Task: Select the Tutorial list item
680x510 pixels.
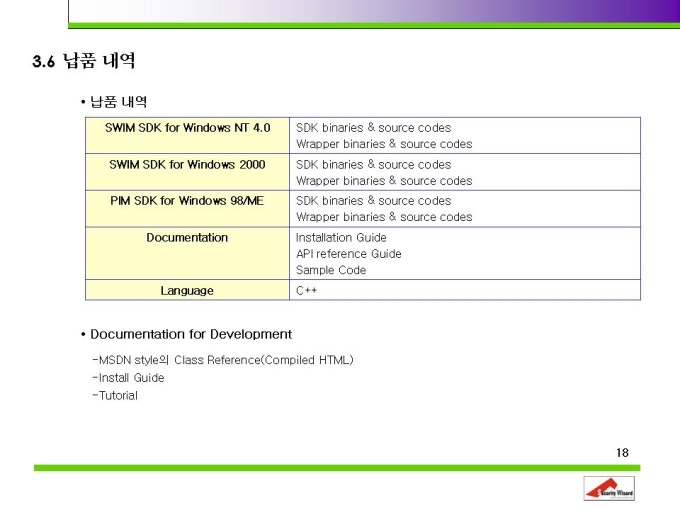Action: tap(115, 396)
